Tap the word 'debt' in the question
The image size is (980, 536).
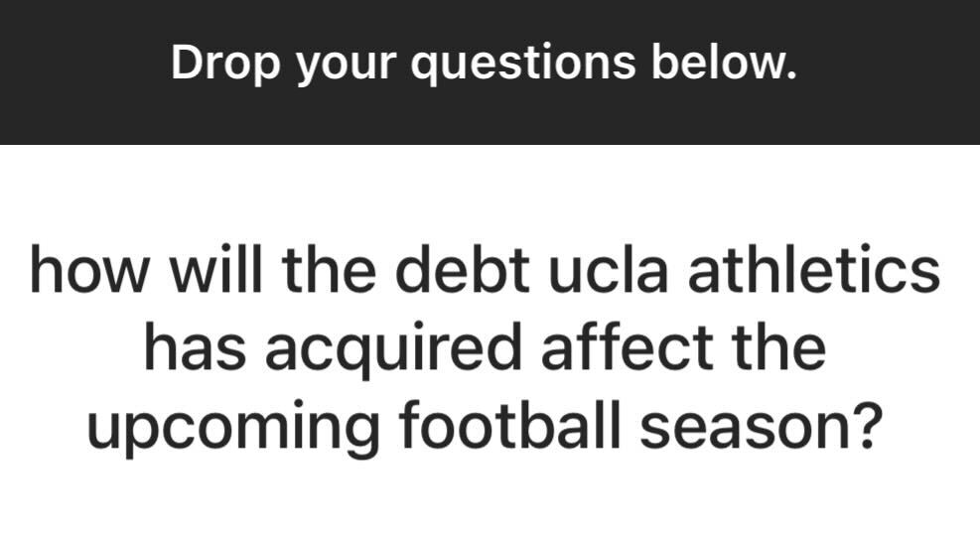tap(463, 269)
